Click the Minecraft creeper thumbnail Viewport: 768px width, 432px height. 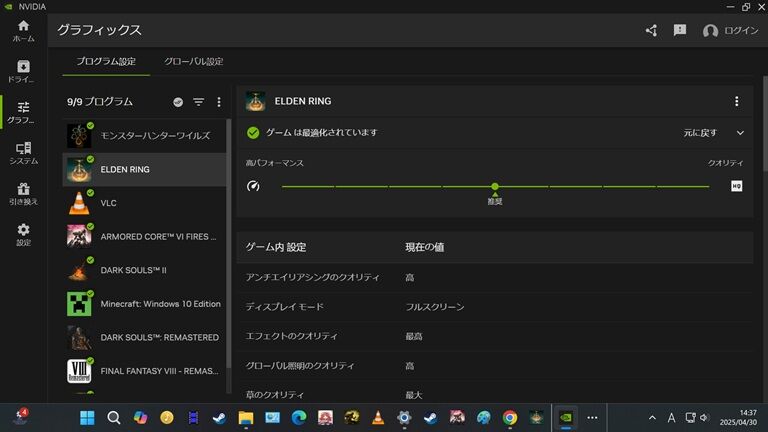[79, 304]
